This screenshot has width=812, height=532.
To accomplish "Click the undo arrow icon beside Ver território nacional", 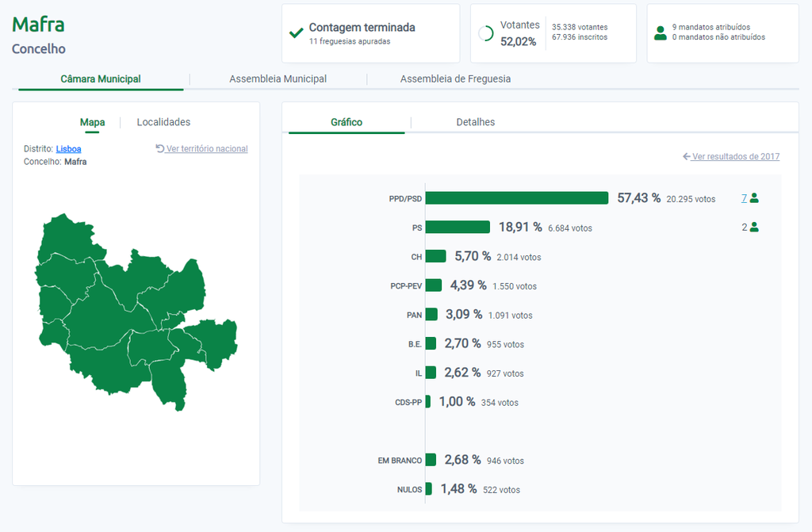I will 160,148.
